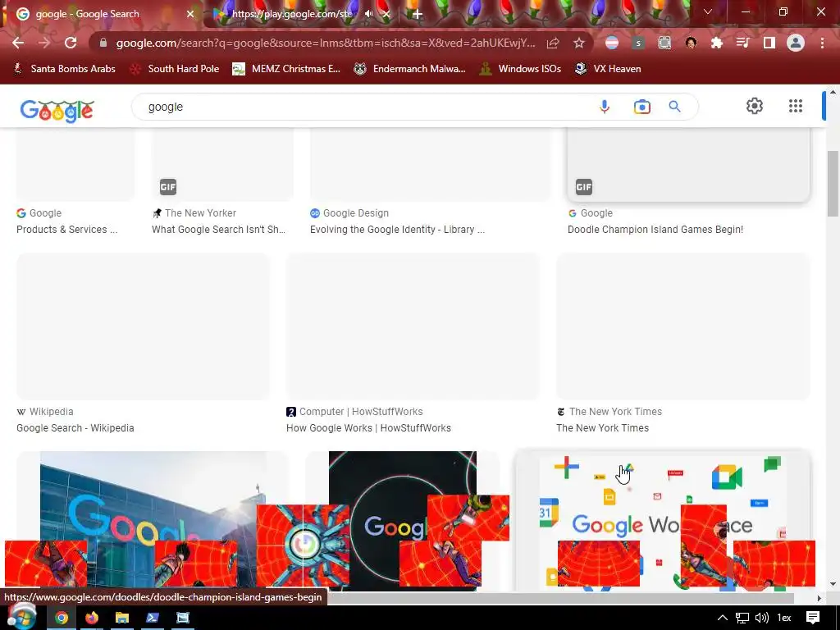Open the Chrome profile avatar
The width and height of the screenshot is (840, 630).
tap(796, 43)
